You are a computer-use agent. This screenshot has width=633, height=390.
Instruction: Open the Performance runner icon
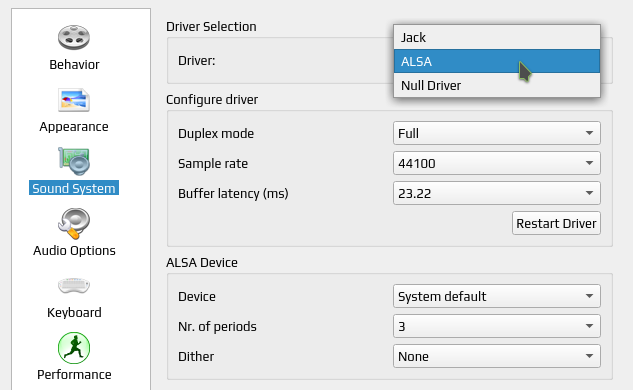pyautogui.click(x=74, y=348)
